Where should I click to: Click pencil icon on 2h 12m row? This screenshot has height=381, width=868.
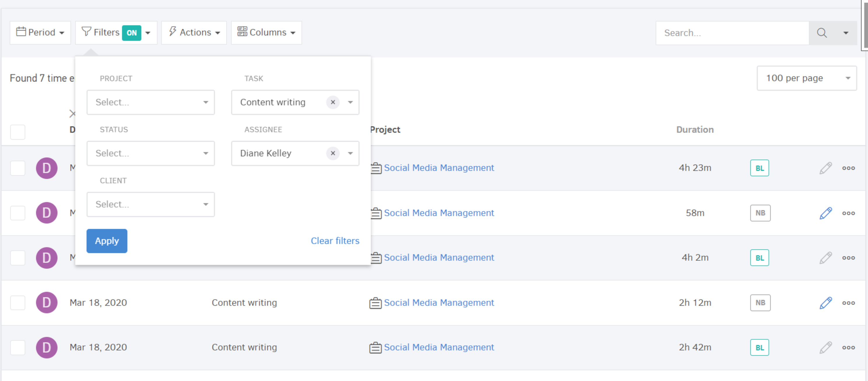(x=825, y=303)
